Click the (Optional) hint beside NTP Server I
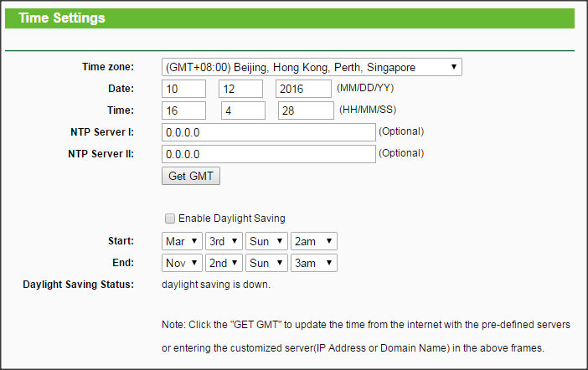Screen dimensions: 588x370 tap(401, 131)
